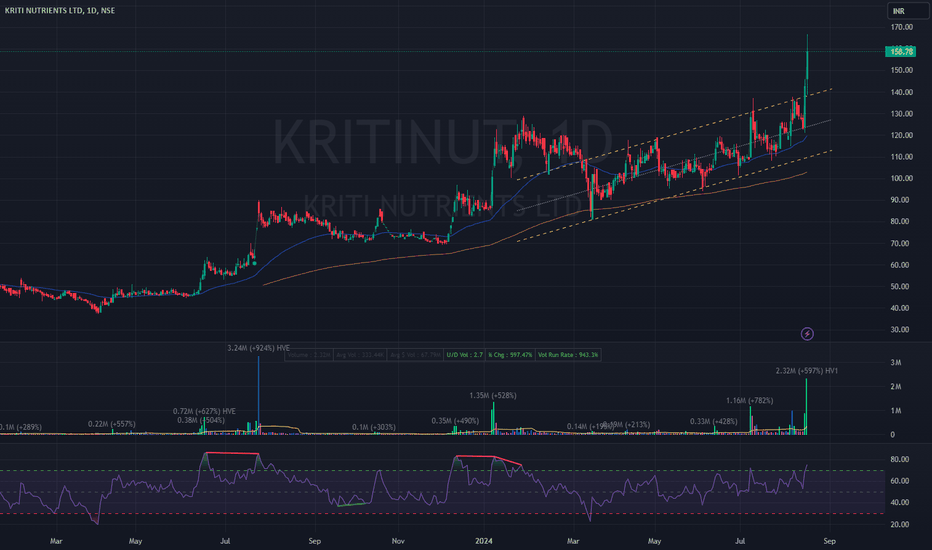Click the 3.24M (+924%) HVE volume label

[259, 348]
